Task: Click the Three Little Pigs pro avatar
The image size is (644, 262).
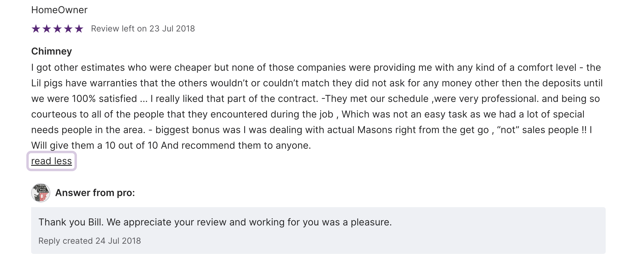Action: (41, 193)
